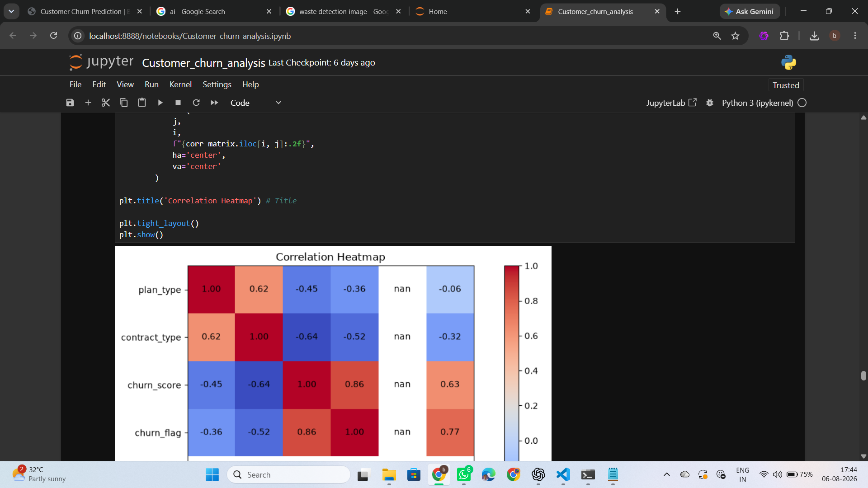Click the kernel status circle indicator
This screenshot has height=488, width=868.
[x=802, y=103]
